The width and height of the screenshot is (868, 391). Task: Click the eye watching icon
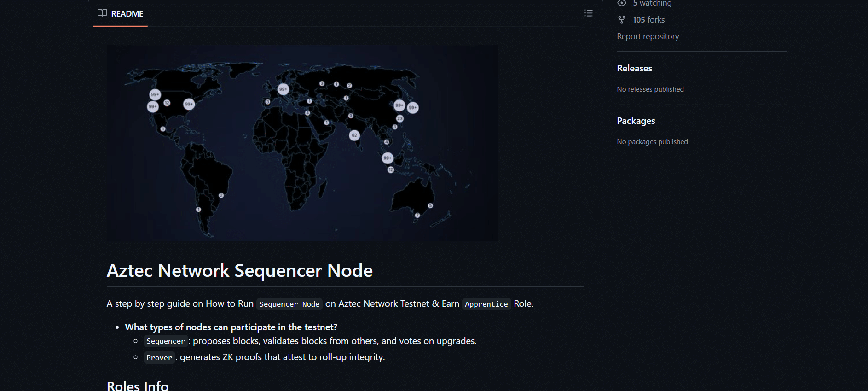622,3
